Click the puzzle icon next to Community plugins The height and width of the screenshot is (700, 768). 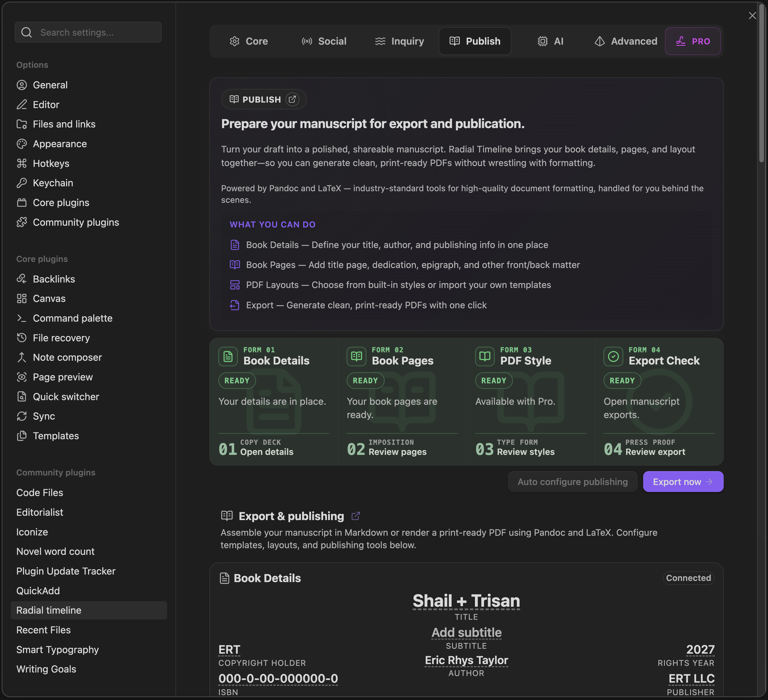[22, 222]
